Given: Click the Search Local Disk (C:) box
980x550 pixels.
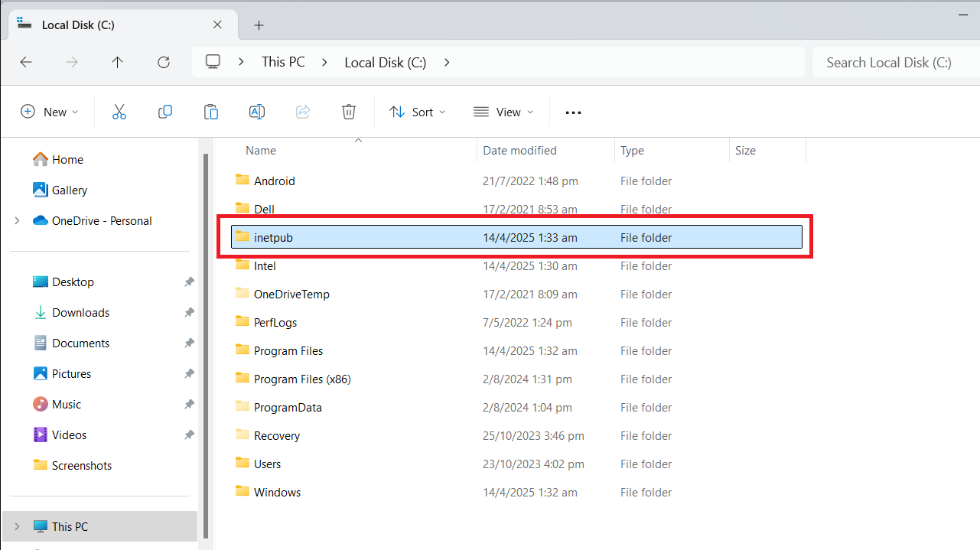Looking at the screenshot, I should click(x=896, y=63).
